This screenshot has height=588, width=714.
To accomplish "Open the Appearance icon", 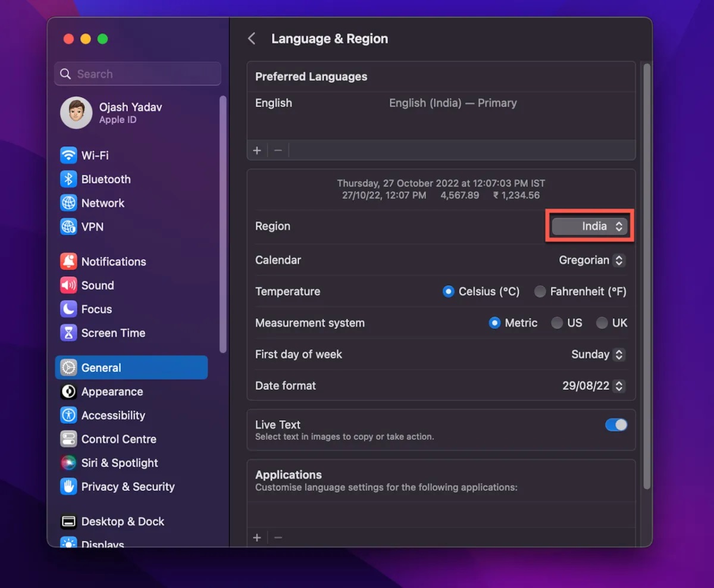I will point(68,392).
